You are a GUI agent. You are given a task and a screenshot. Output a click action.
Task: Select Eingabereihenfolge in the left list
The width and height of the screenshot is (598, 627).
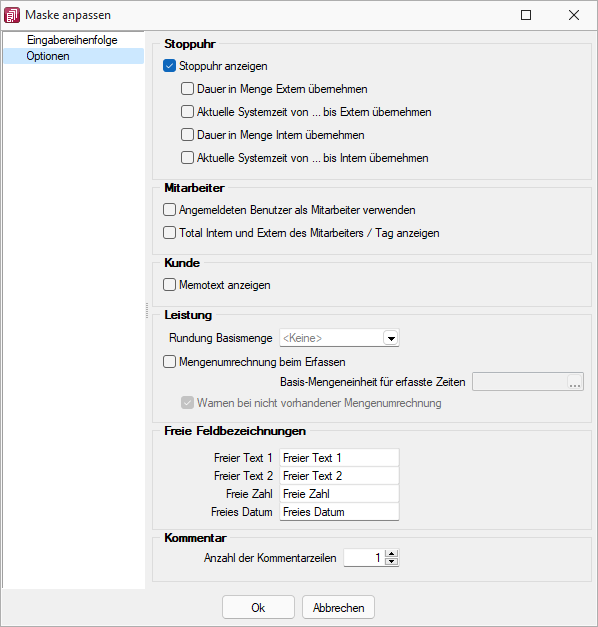click(x=72, y=40)
